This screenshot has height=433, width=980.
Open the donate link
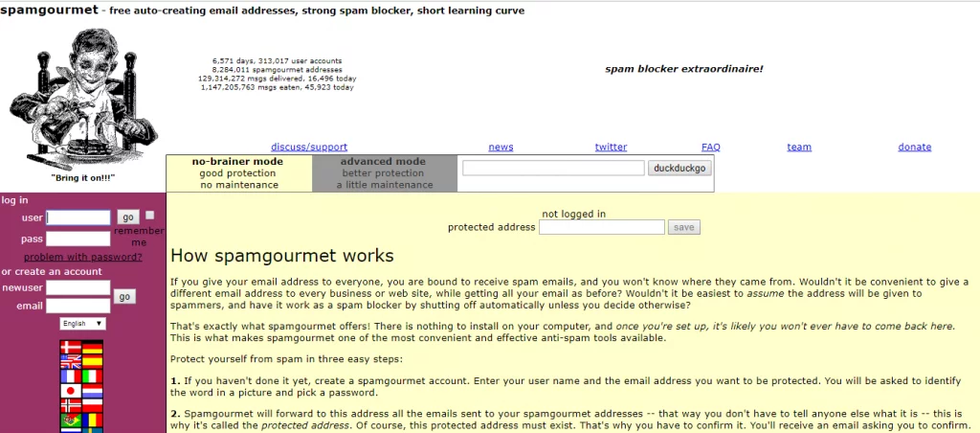click(x=914, y=147)
